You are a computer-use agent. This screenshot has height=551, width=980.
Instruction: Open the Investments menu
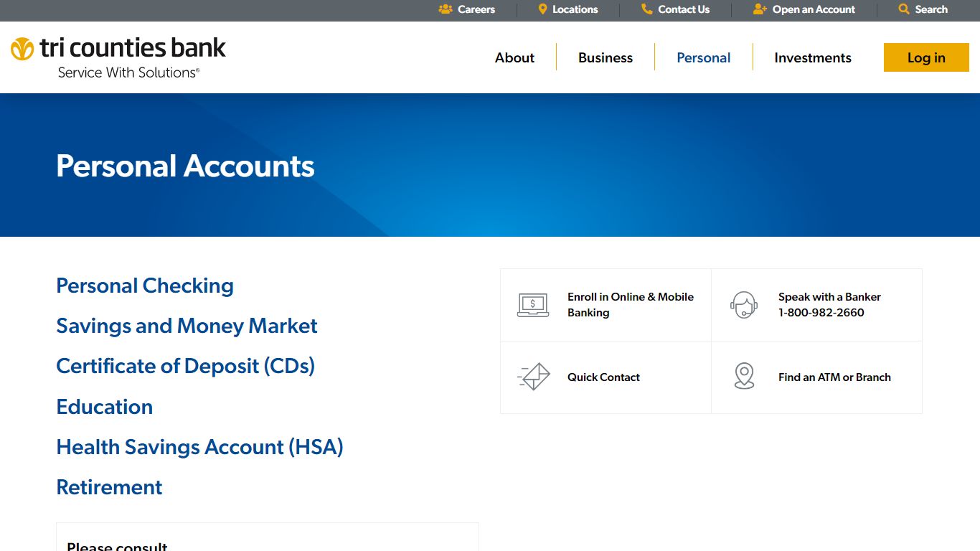813,57
